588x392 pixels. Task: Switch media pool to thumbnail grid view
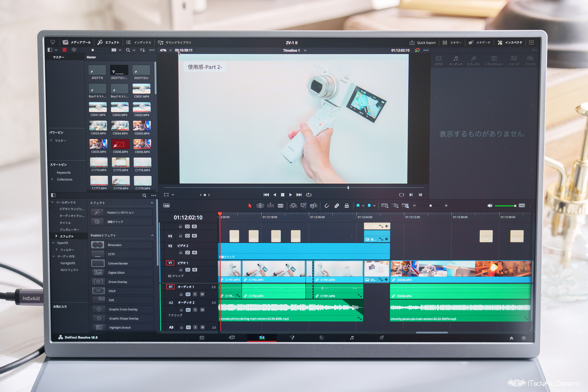pyautogui.click(x=114, y=50)
